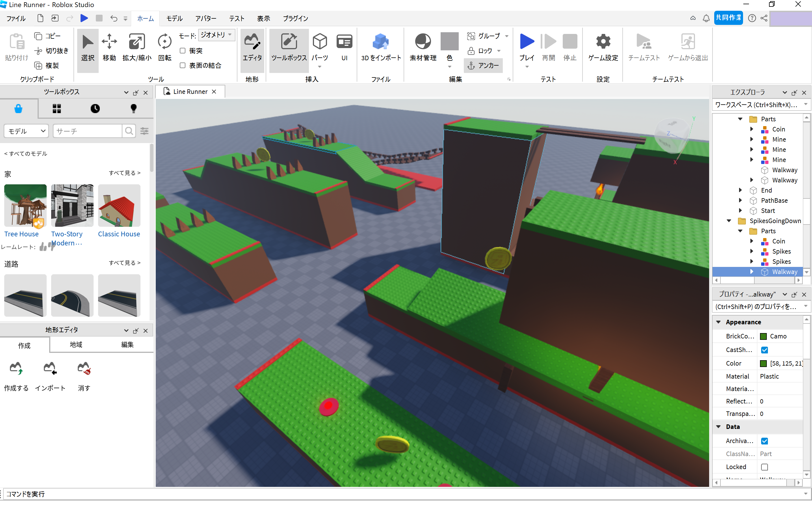812x516 pixels.
Task: Open the notifications bell icon
Action: tap(706, 18)
